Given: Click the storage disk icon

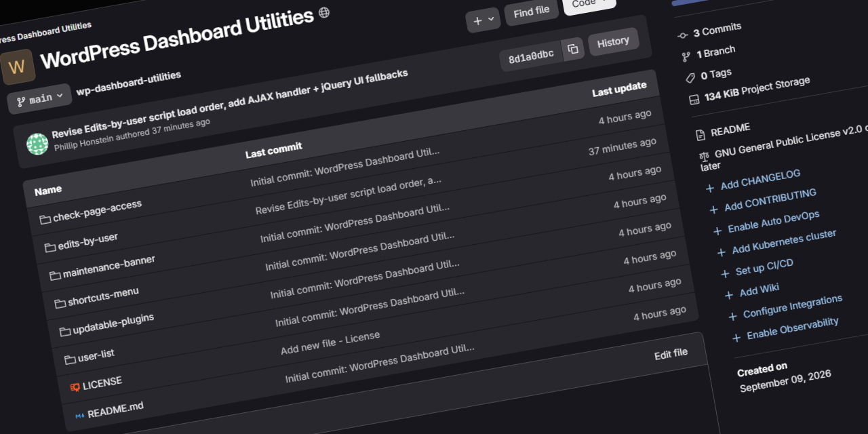Looking at the screenshot, I should [694, 100].
